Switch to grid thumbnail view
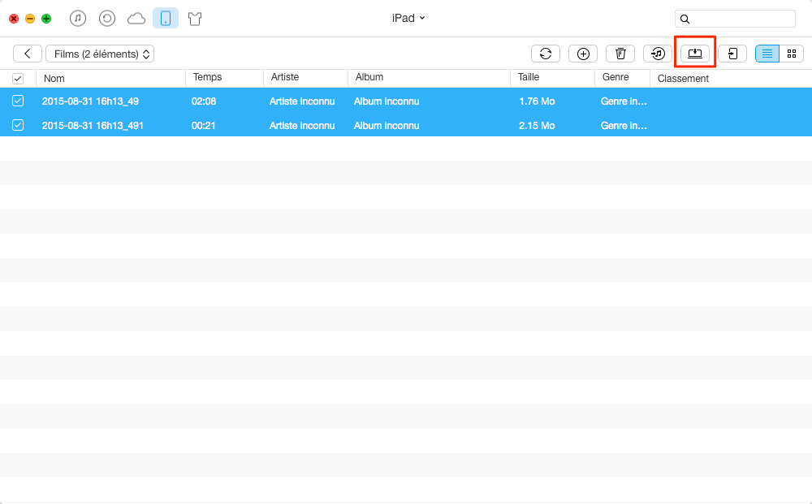 [x=791, y=54]
